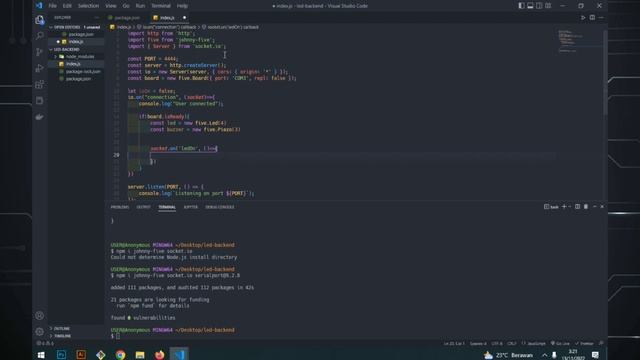This screenshot has height=360, width=640.
Task: Open the Selection menu
Action: (89, 6)
